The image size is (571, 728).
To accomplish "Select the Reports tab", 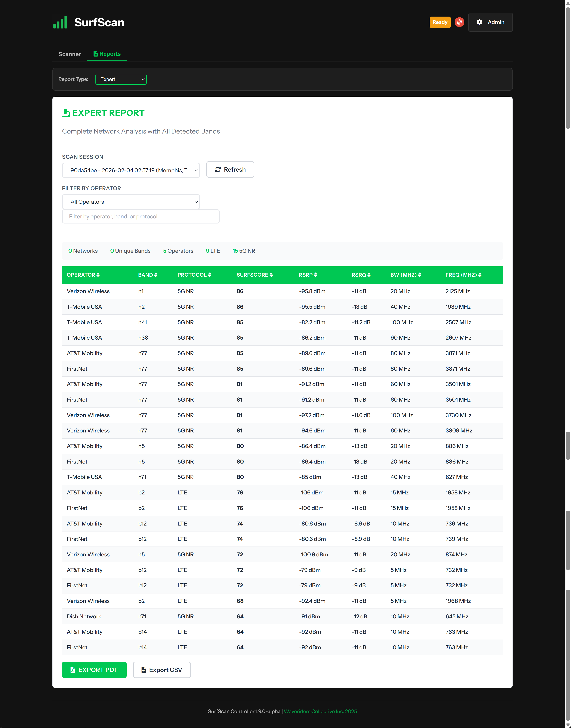I will [107, 54].
